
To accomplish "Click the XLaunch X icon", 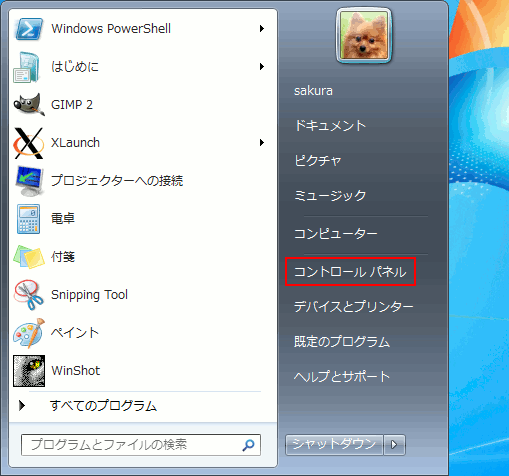I will click(28, 143).
